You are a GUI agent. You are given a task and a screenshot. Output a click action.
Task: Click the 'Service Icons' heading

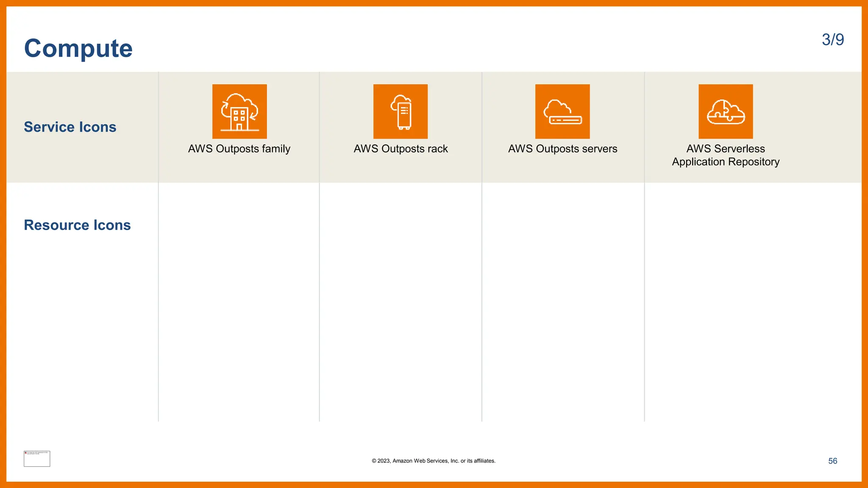point(70,127)
